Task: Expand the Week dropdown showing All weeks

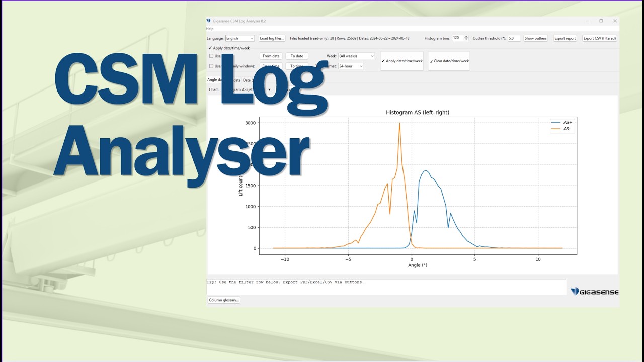Action: [x=357, y=56]
